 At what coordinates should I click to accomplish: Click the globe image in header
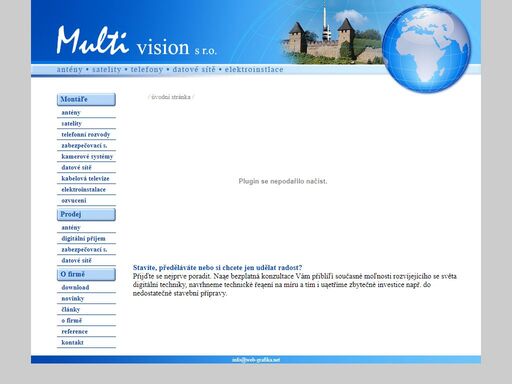coord(427,49)
